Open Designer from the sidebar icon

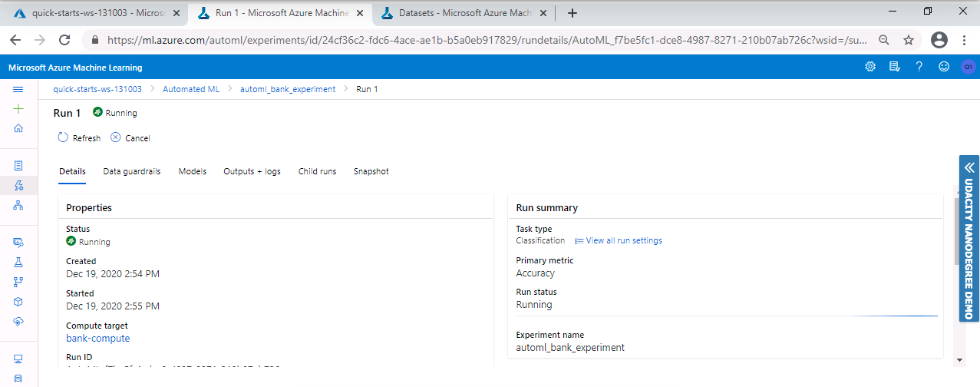[18, 205]
